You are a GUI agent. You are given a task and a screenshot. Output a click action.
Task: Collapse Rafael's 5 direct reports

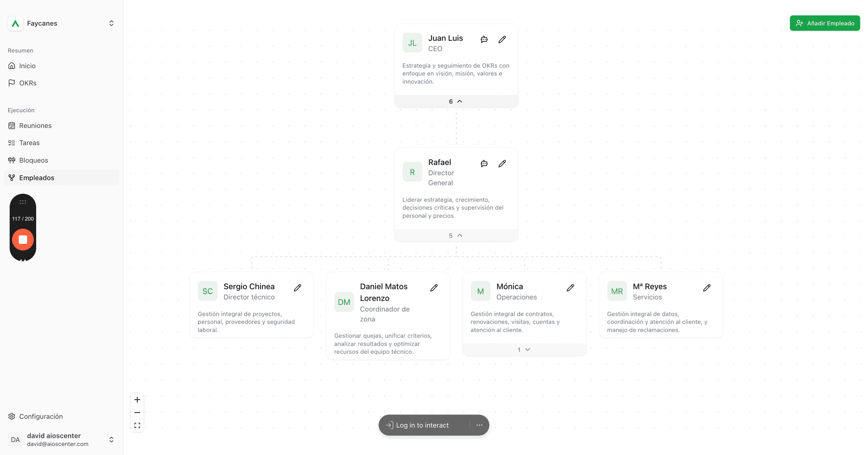click(x=456, y=236)
